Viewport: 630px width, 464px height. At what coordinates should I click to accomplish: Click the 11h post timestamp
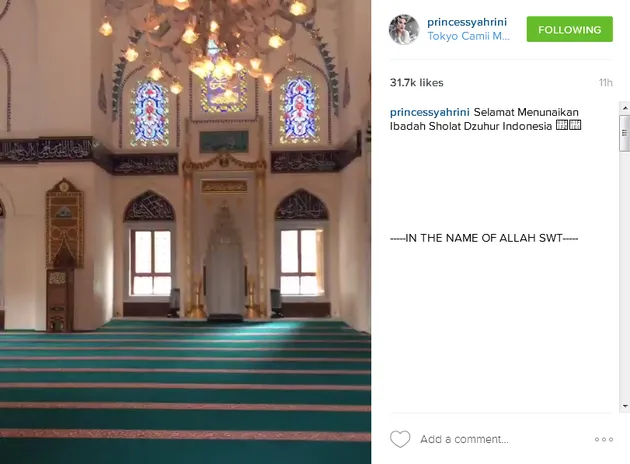(605, 83)
